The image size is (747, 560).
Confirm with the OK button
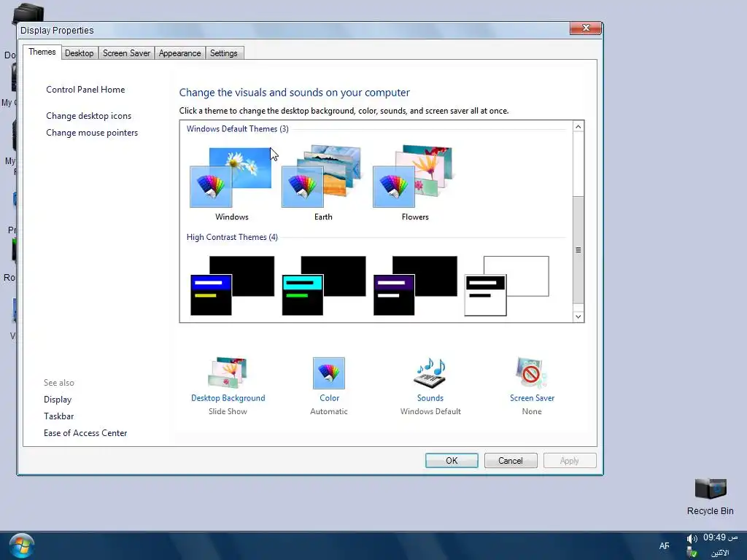pos(452,461)
